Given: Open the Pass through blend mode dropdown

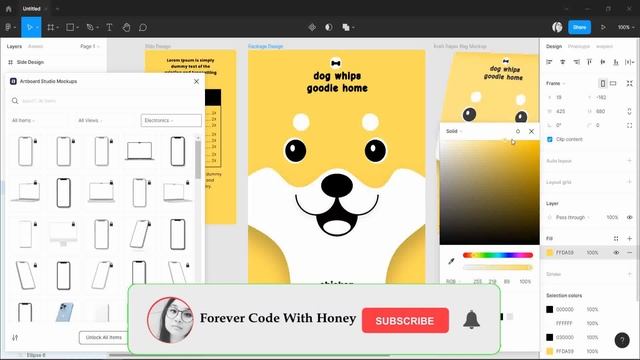Looking at the screenshot, I should (573, 217).
